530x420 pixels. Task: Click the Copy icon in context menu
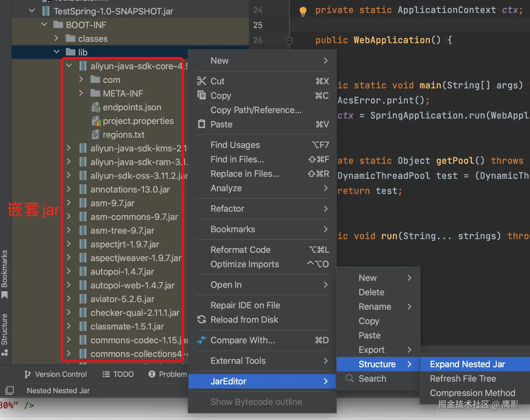pos(202,95)
